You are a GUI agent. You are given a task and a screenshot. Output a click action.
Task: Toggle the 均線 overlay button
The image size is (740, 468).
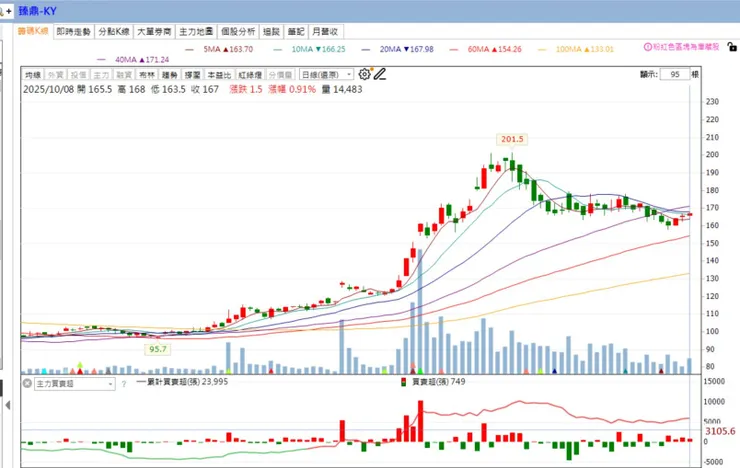coord(33,75)
